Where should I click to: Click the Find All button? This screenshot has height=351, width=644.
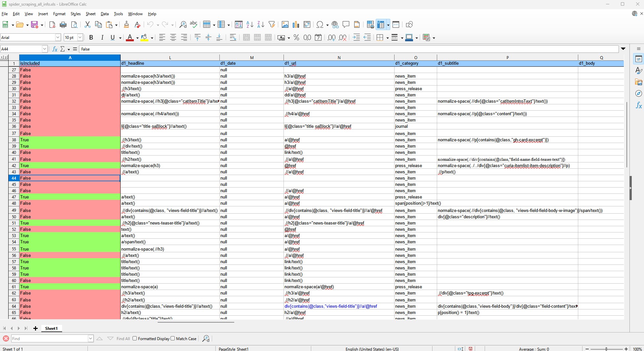[x=123, y=338]
